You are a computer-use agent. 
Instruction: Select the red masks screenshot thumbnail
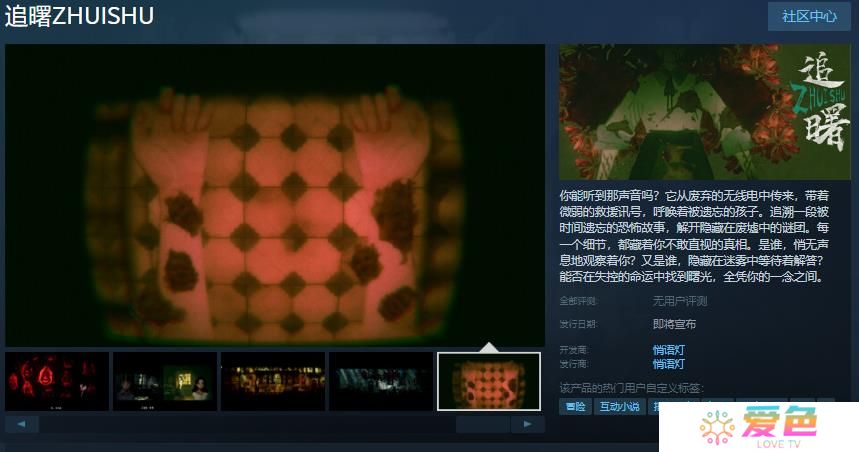click(x=57, y=381)
